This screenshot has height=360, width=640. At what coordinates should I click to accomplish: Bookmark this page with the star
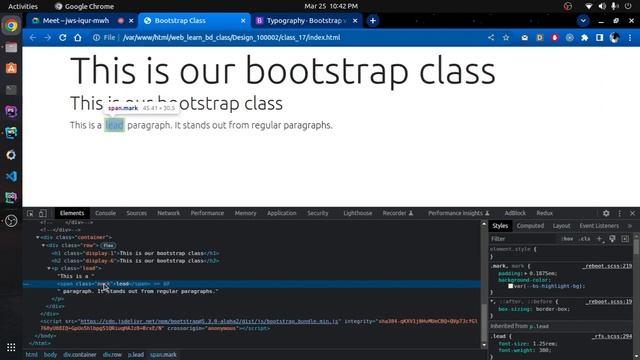pyautogui.click(x=506, y=38)
